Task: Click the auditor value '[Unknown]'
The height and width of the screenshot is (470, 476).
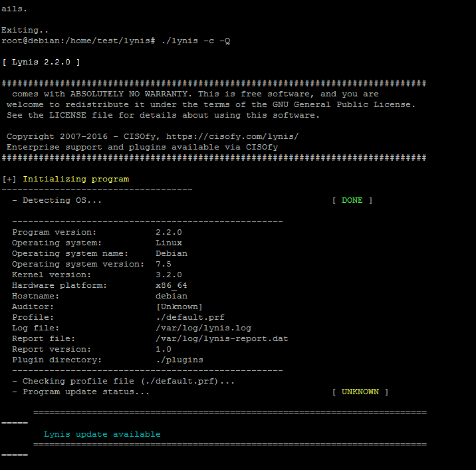Action: point(179,306)
